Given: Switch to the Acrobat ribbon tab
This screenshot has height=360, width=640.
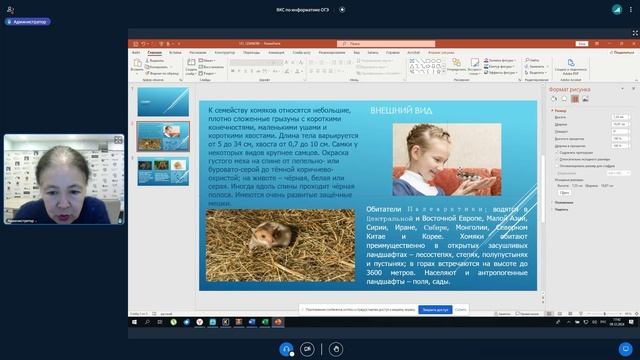Looking at the screenshot, I should (x=413, y=53).
